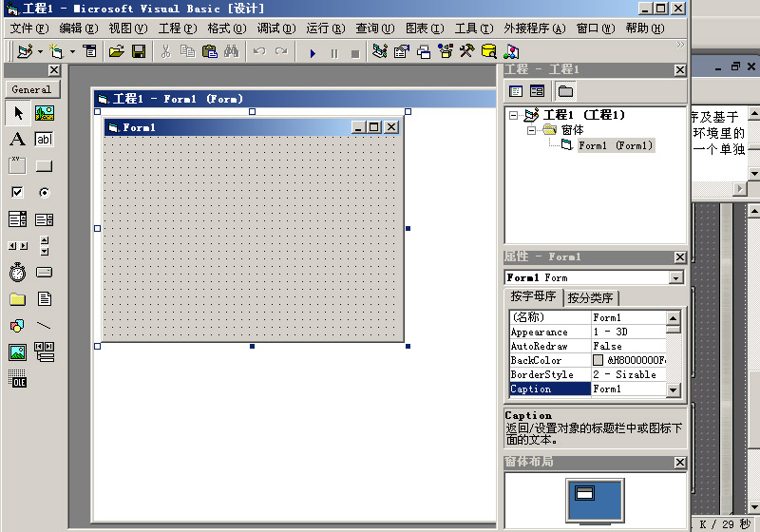Screen dimensions: 760x532
Task: Select the Shape control tool
Action: point(18,326)
